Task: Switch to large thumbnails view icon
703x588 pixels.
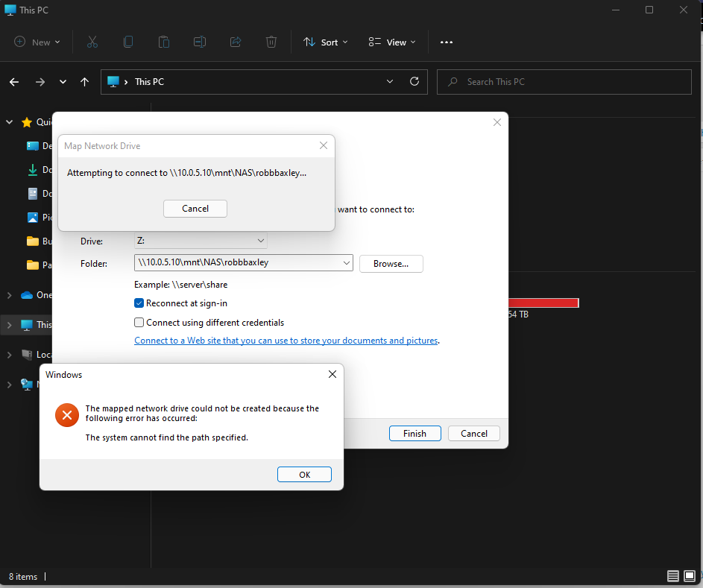Action: coord(690,576)
